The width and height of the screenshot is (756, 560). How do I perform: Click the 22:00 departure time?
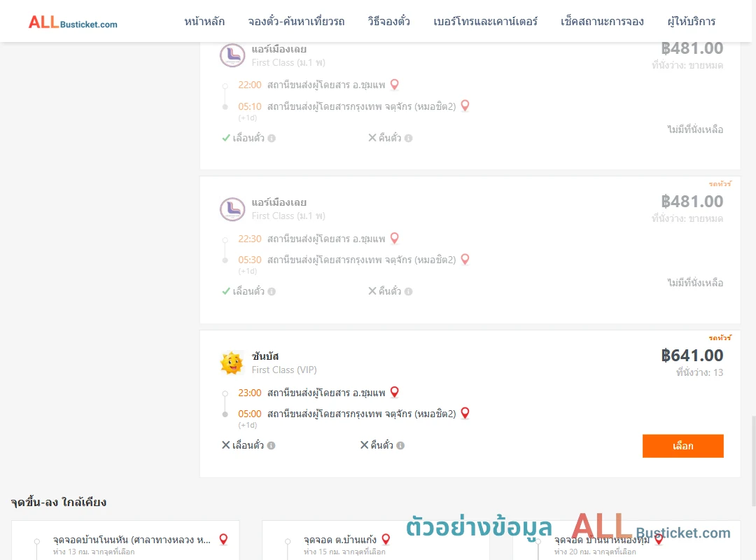pos(250,85)
